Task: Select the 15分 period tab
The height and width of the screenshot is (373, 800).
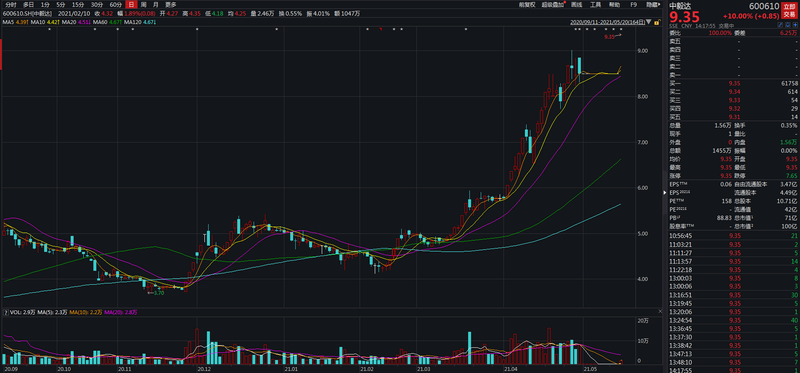Action: click(x=78, y=5)
